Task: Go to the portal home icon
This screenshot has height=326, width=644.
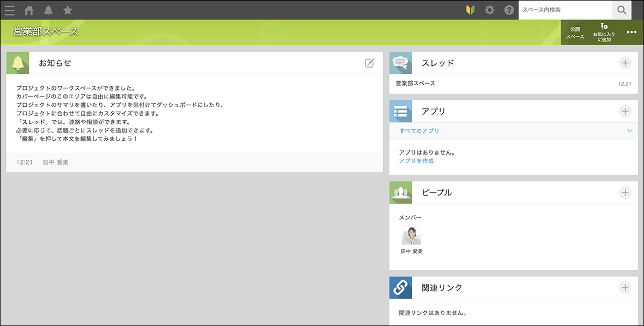Action: click(30, 10)
